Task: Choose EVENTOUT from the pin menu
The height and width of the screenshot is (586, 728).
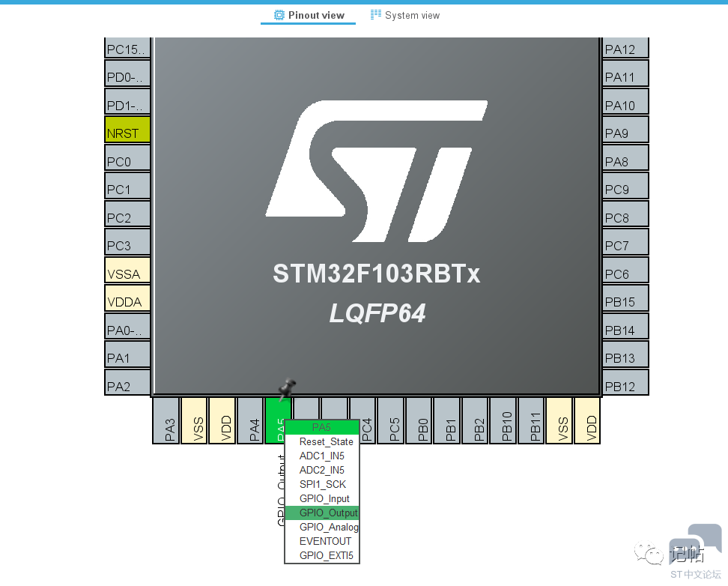Action: [x=322, y=541]
